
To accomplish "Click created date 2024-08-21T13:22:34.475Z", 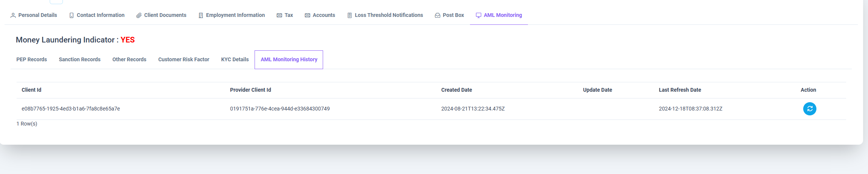I will pos(473,109).
